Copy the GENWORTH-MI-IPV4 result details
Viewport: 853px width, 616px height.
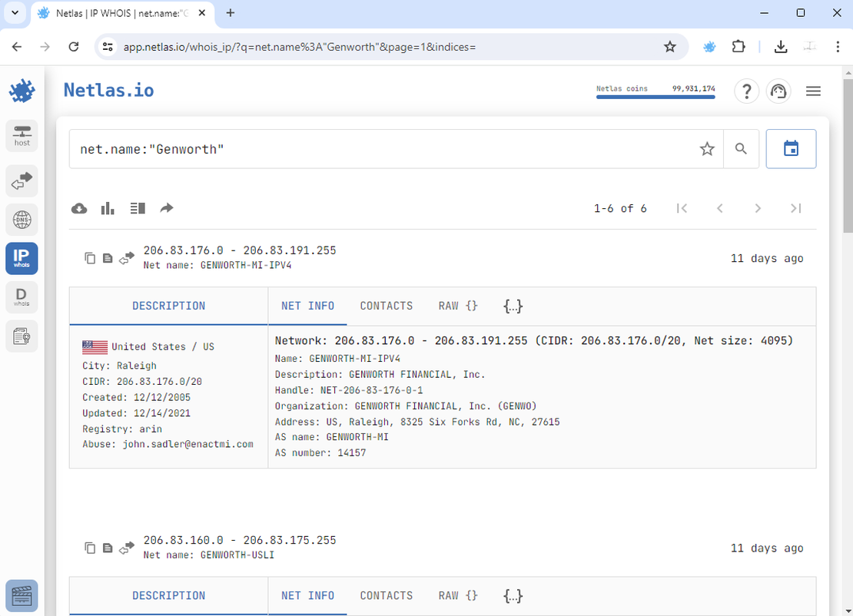pos(90,258)
